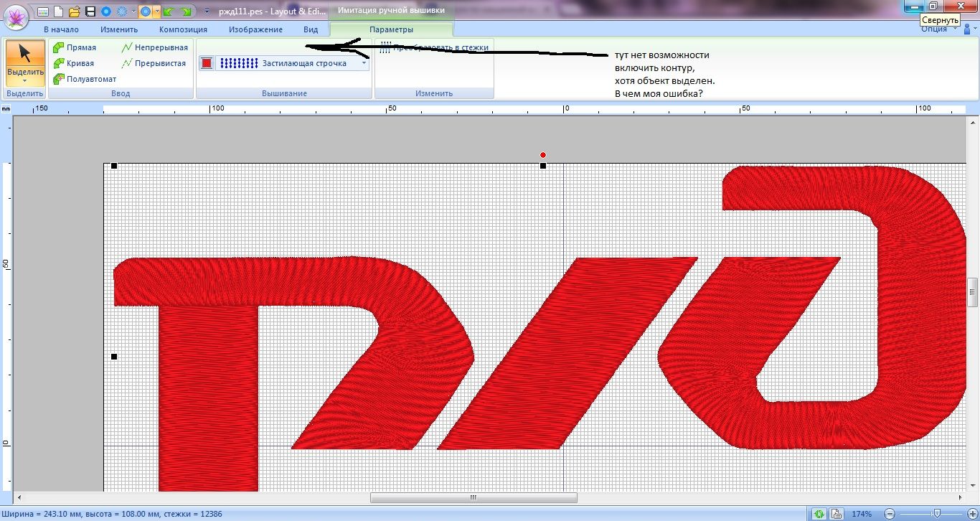Expand the Выделить tool dropdown arrow
Image resolution: width=980 pixels, height=521 pixels.
[x=25, y=82]
